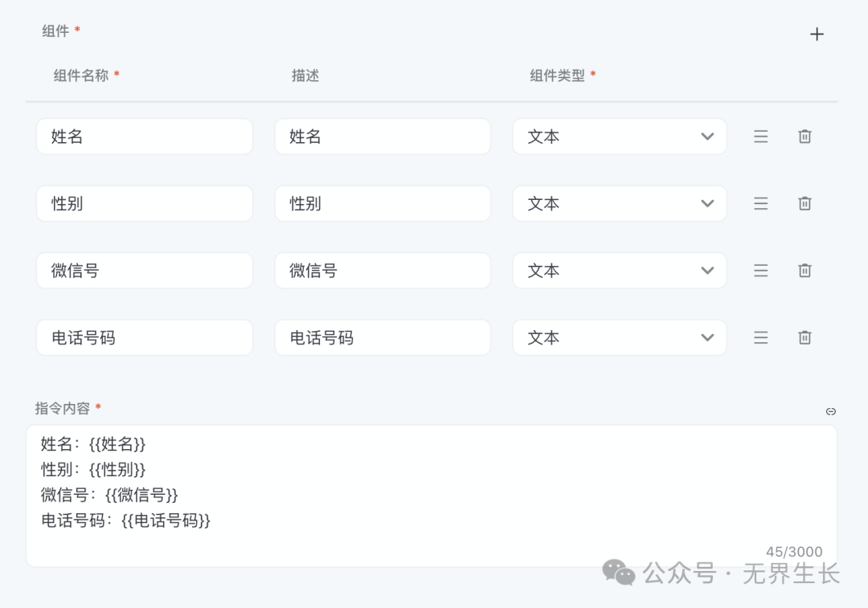Click the link icon above 指令内容 box

click(x=831, y=411)
